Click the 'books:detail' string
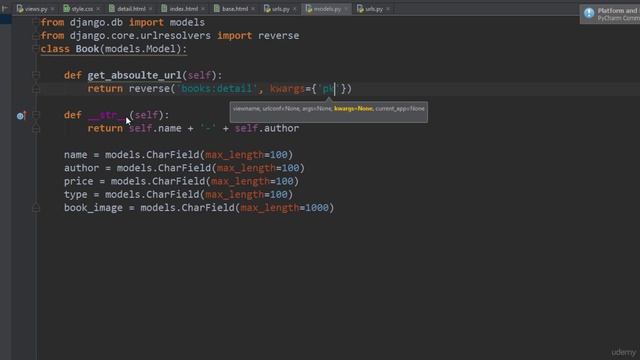 217,89
